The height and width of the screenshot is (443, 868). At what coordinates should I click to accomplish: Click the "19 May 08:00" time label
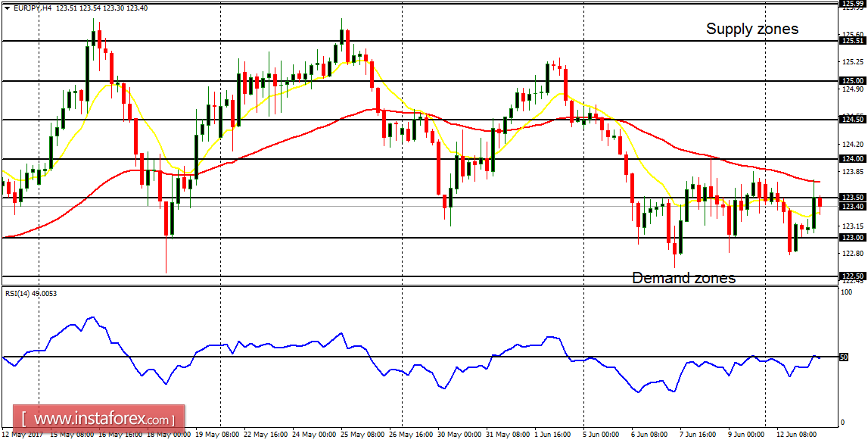click(218, 435)
